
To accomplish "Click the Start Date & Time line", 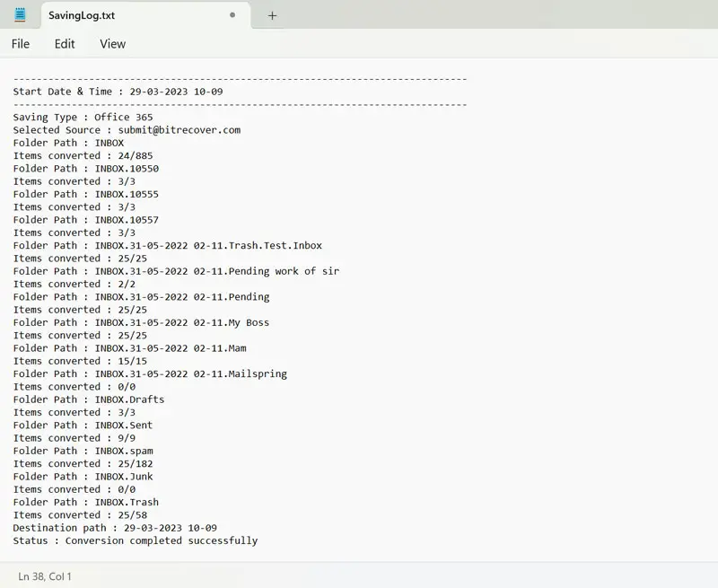I will tap(118, 92).
